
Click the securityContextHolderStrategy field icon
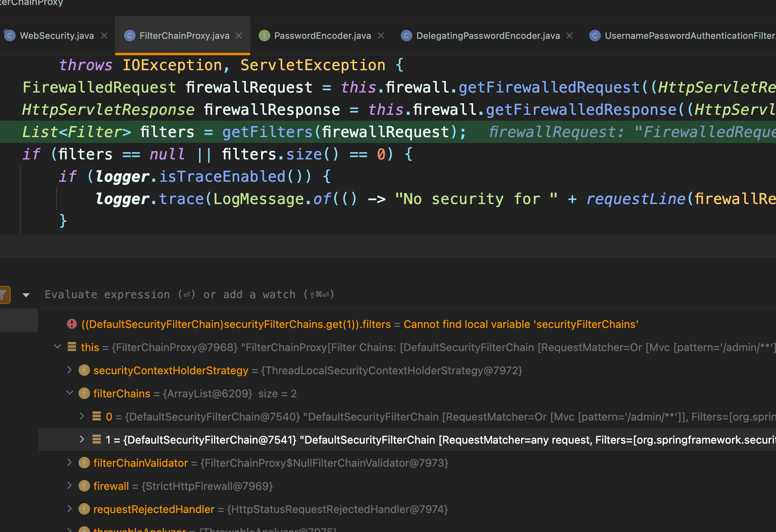click(x=84, y=370)
